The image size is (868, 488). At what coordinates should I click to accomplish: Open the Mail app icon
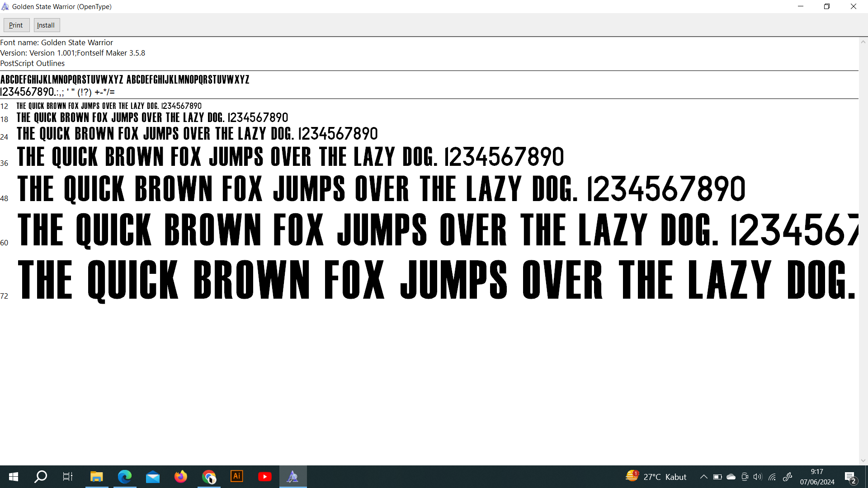pos(153,477)
